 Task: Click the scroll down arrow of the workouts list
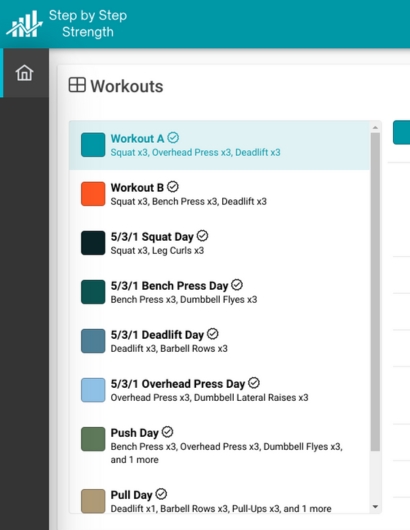[375, 507]
